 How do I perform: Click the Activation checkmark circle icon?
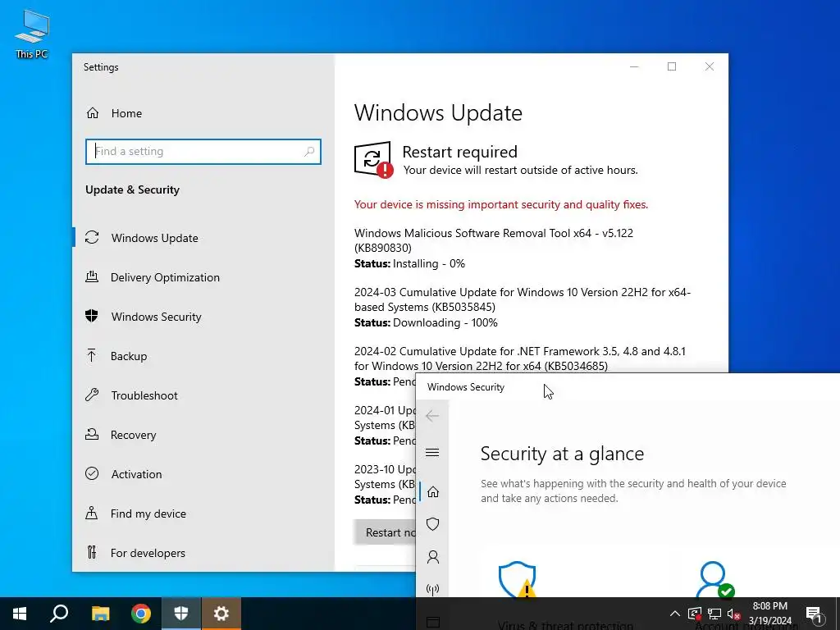pos(92,473)
